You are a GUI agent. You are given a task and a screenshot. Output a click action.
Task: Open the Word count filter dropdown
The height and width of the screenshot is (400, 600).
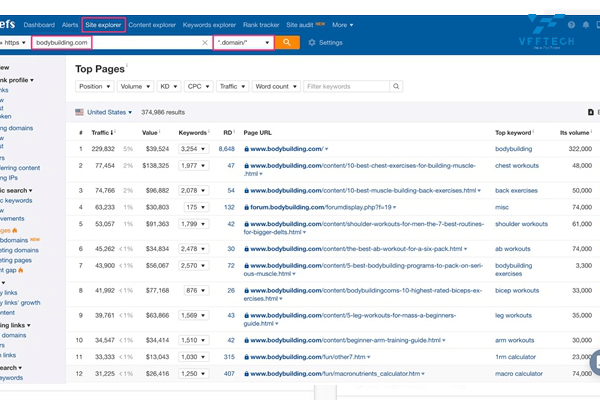point(276,87)
